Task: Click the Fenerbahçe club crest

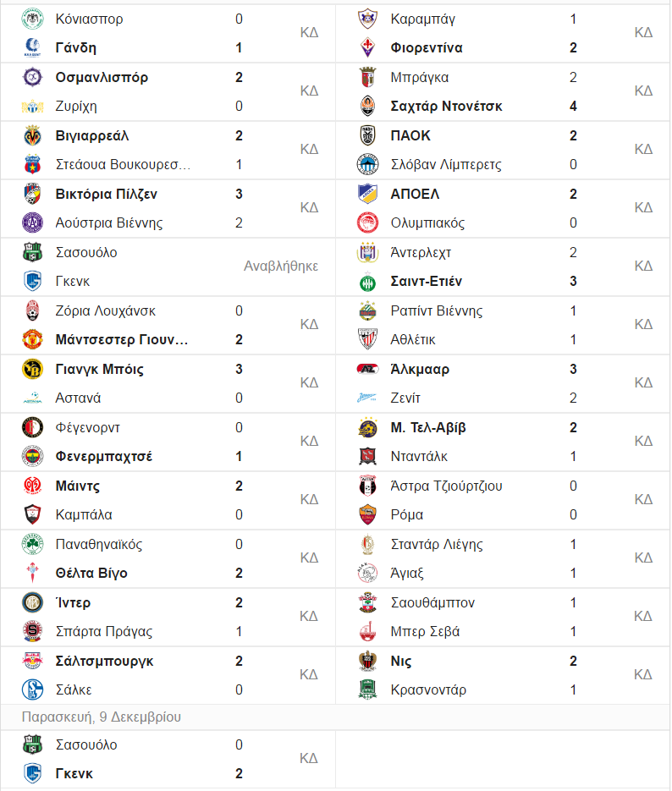Action: pyautogui.click(x=33, y=457)
